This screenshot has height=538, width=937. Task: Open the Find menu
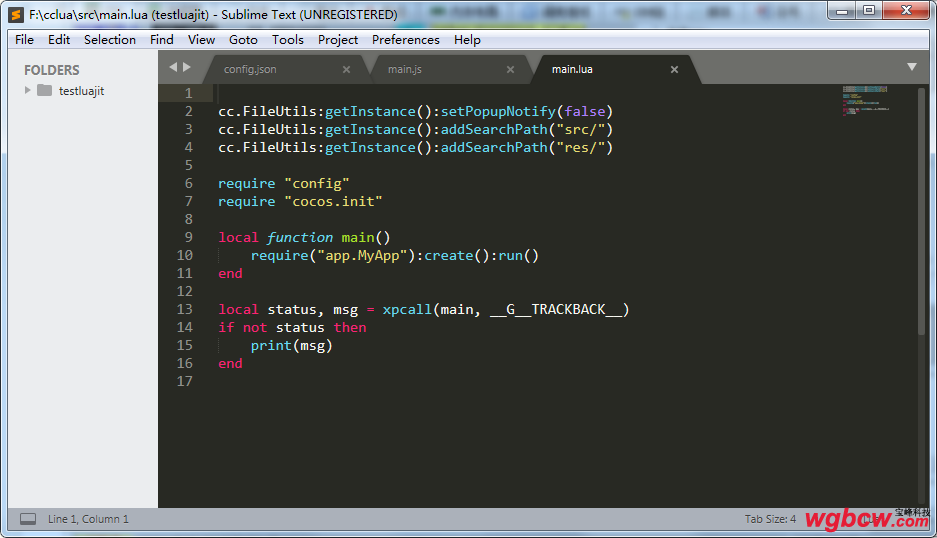pyautogui.click(x=162, y=39)
